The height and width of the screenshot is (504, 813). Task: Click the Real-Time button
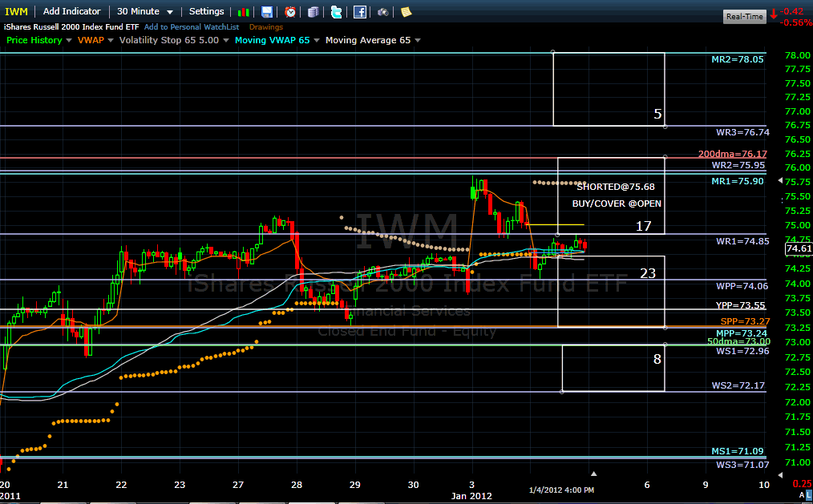745,17
